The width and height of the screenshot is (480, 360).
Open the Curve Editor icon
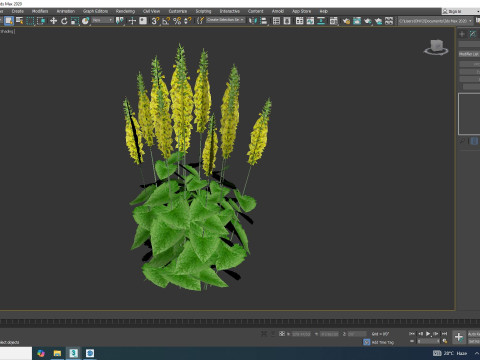(x=310, y=21)
